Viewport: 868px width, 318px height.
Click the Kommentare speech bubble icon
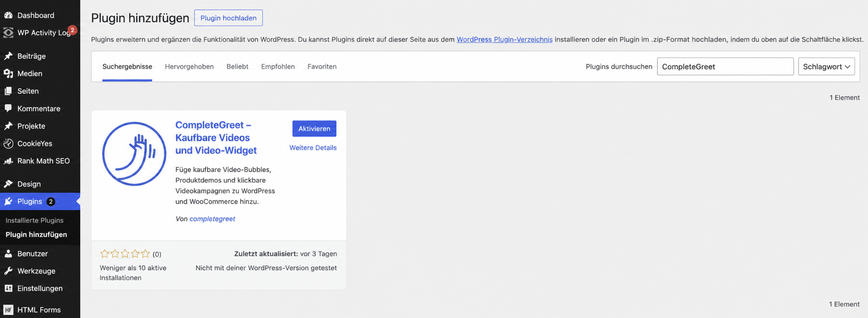[8, 108]
